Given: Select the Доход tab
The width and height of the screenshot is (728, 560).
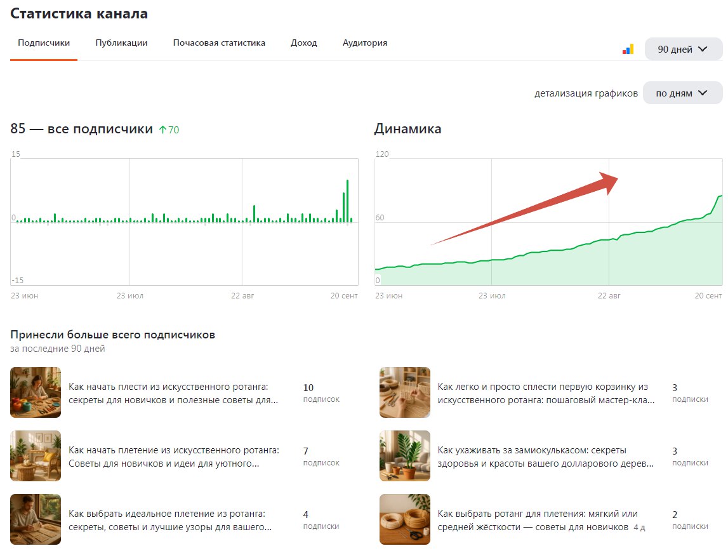Looking at the screenshot, I should [303, 43].
